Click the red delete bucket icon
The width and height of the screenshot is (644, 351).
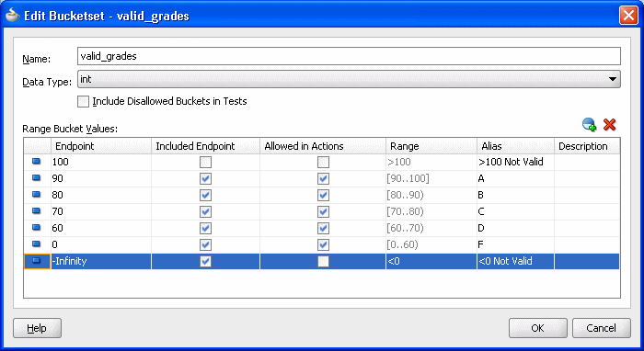point(609,125)
